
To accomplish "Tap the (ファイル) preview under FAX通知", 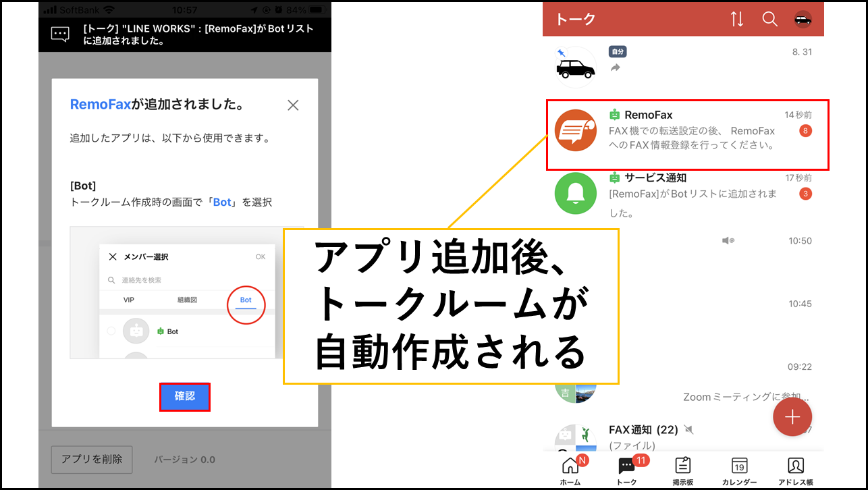I will (x=632, y=445).
